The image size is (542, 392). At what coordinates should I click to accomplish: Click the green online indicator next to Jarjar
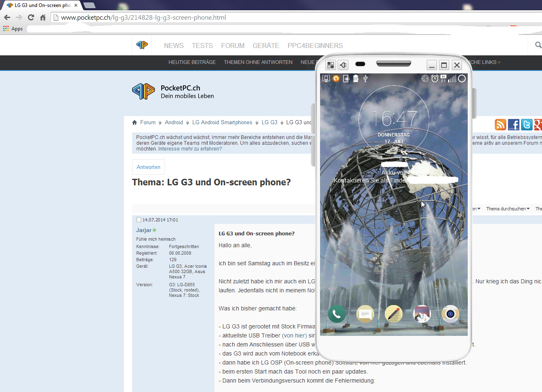click(x=154, y=230)
